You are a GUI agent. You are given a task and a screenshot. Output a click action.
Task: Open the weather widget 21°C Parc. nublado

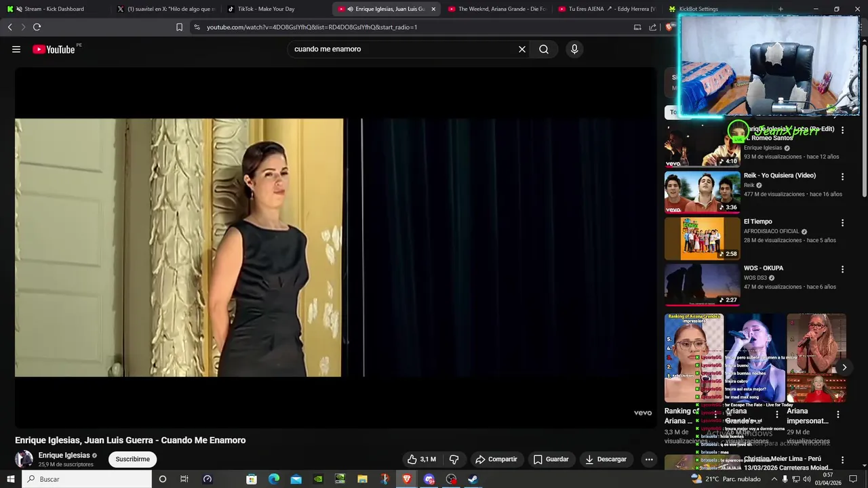727,479
